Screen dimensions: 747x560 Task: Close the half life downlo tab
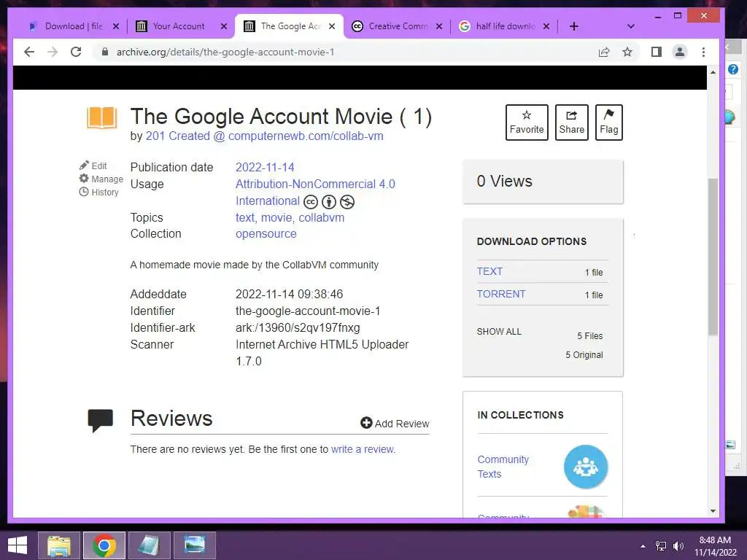pyautogui.click(x=546, y=26)
